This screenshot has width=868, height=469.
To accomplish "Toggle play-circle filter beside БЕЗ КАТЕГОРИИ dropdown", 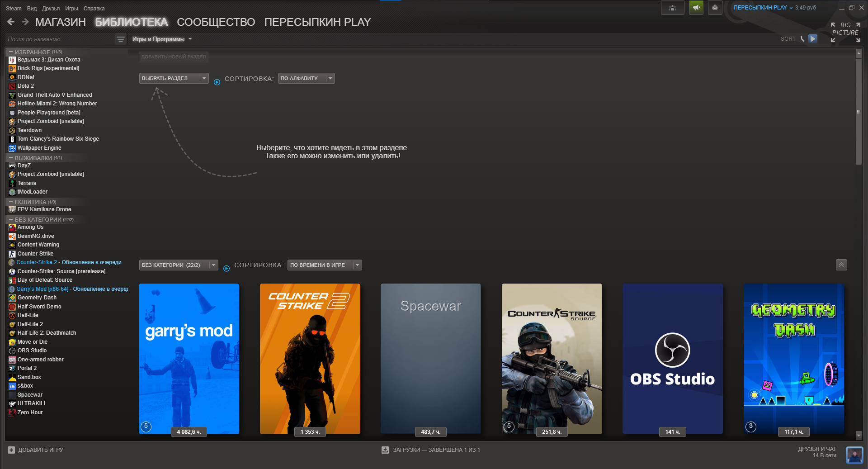I will (x=226, y=268).
